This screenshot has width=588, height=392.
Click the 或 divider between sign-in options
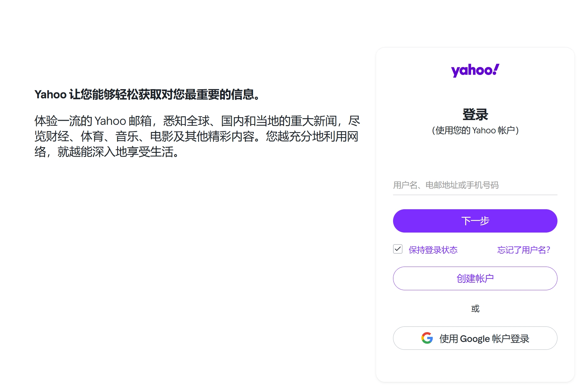point(475,308)
